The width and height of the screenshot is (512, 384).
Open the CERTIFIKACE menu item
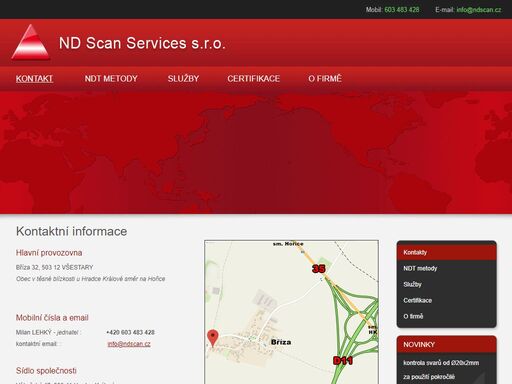point(253,79)
